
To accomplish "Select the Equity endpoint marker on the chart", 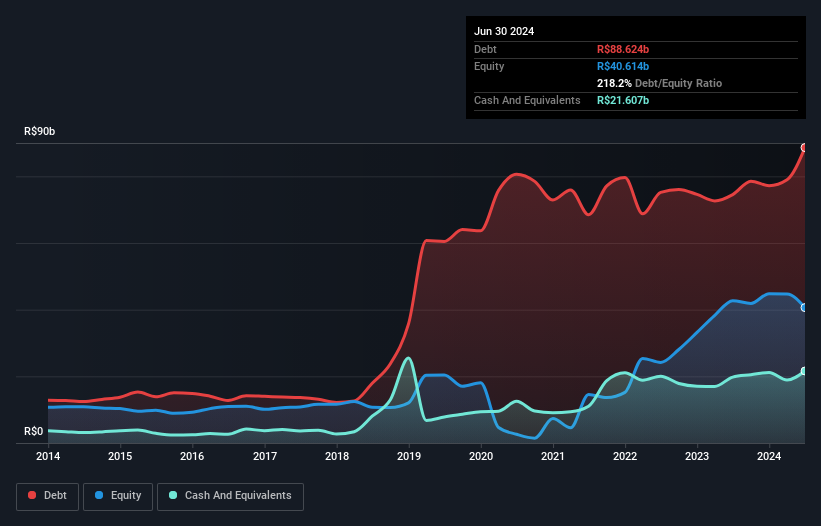I will (804, 308).
